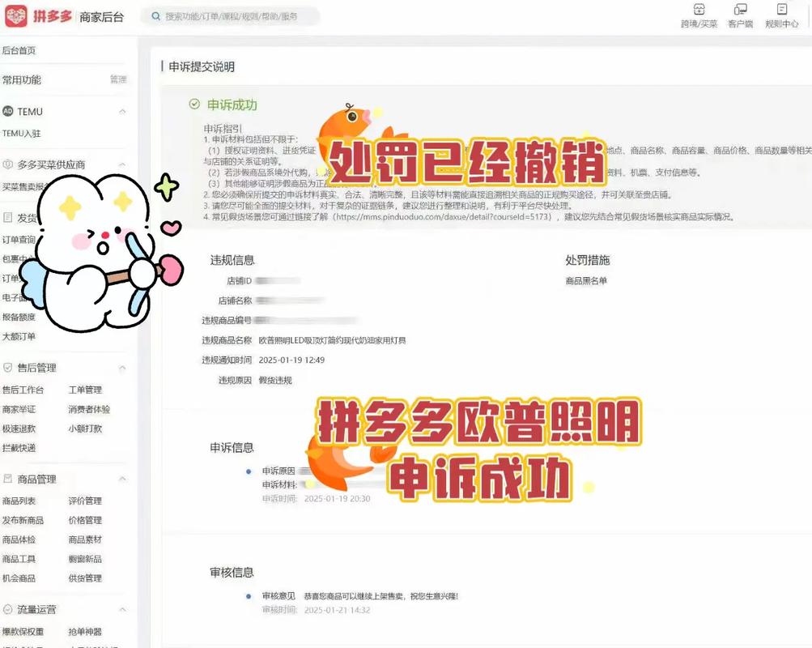
Task: Click the 申诉时间 2025-01-19 20:30 text
Action: [x=316, y=498]
